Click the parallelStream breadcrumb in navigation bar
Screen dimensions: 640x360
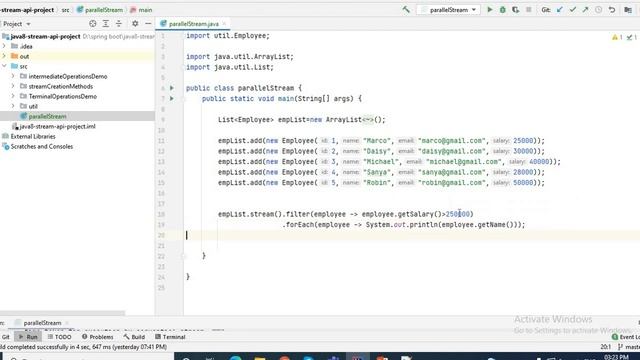point(100,10)
